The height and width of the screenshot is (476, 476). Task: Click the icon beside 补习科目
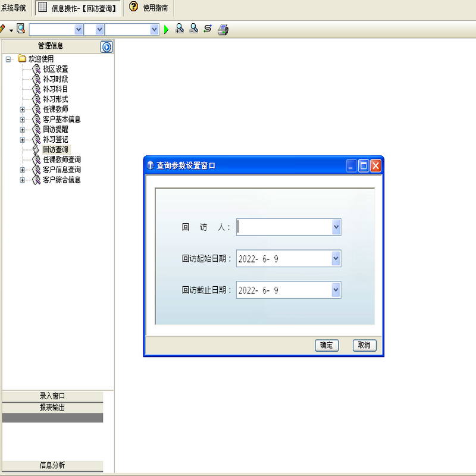click(36, 89)
